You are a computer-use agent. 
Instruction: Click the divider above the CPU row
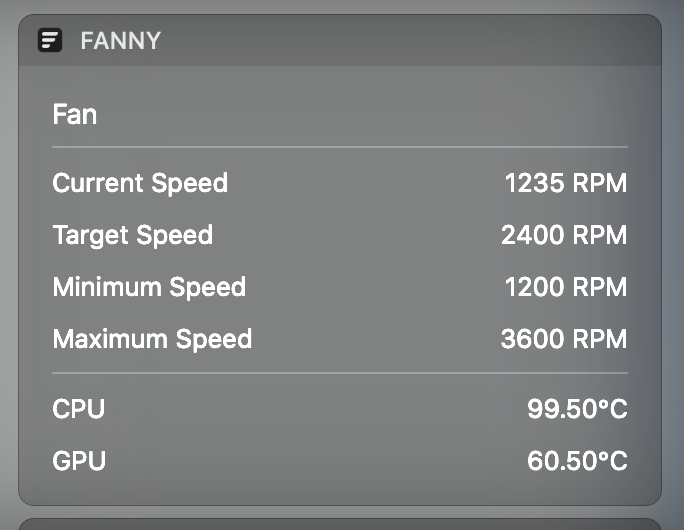click(x=340, y=373)
